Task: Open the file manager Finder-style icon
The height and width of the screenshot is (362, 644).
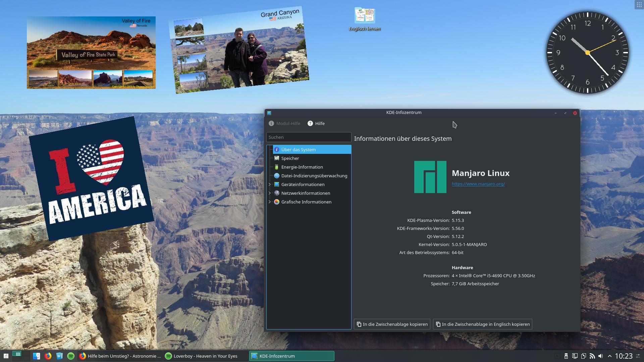Action: click(x=37, y=356)
